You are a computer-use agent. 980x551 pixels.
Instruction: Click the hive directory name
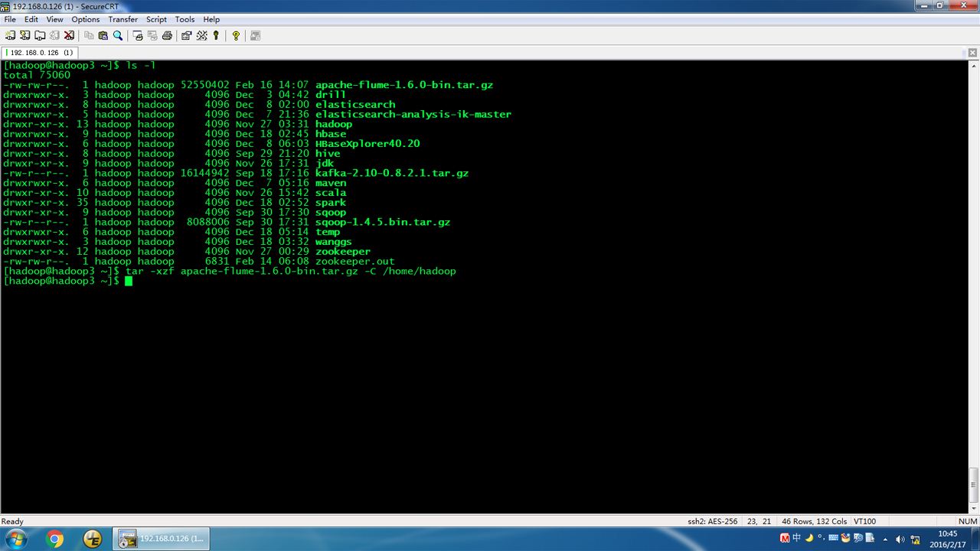pyautogui.click(x=328, y=154)
